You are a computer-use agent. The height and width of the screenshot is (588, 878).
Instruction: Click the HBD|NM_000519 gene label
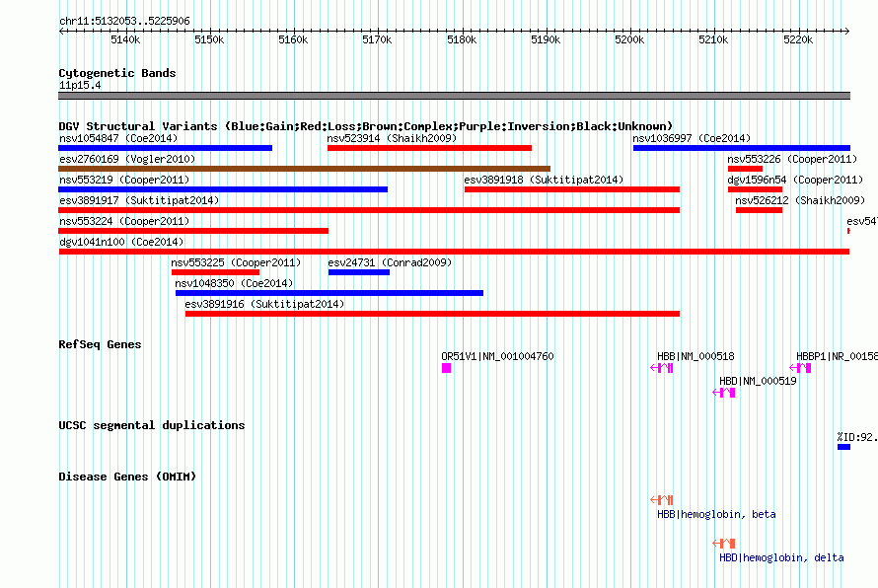tap(758, 381)
